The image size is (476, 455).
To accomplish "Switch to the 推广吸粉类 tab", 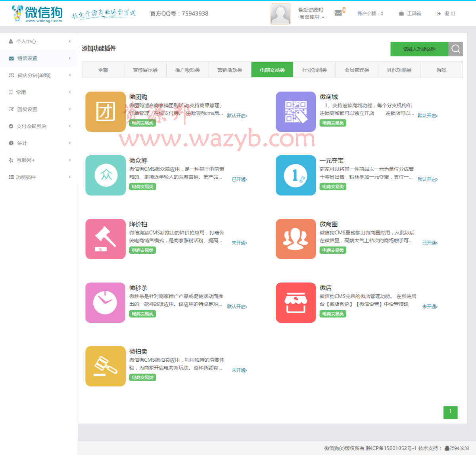I will pyautogui.click(x=188, y=70).
